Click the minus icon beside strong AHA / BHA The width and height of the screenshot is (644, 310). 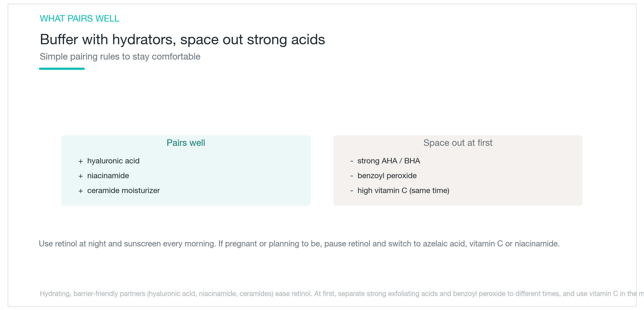352,161
